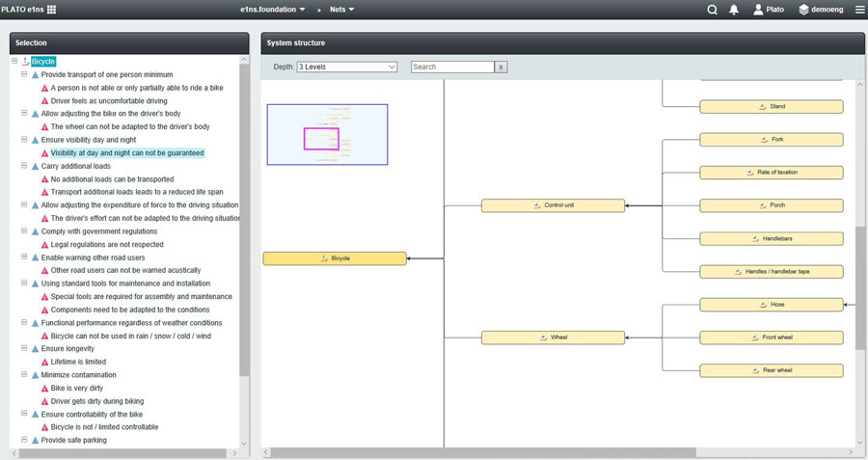Click function icon beside 'Ensure longevity'

pyautogui.click(x=35, y=349)
